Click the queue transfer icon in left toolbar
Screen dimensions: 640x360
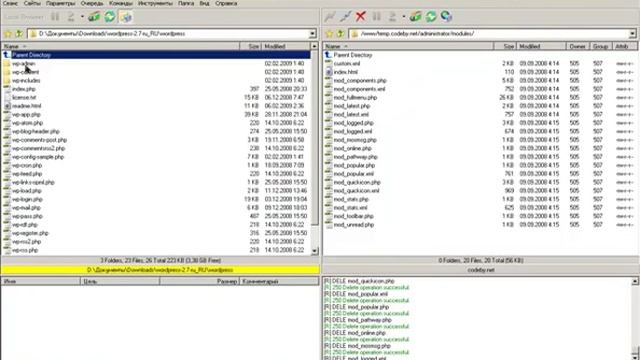point(71,17)
